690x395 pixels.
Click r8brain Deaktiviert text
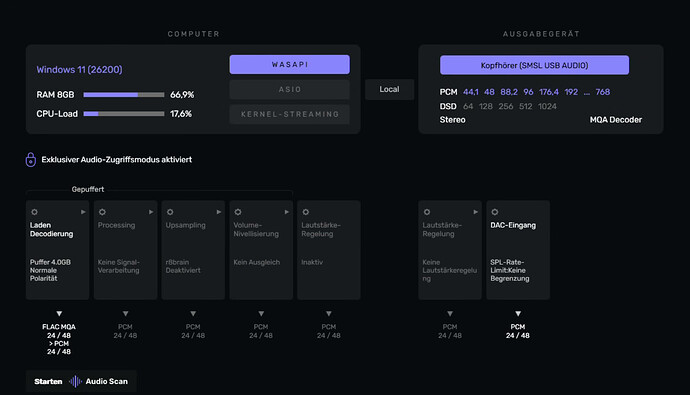tap(183, 266)
